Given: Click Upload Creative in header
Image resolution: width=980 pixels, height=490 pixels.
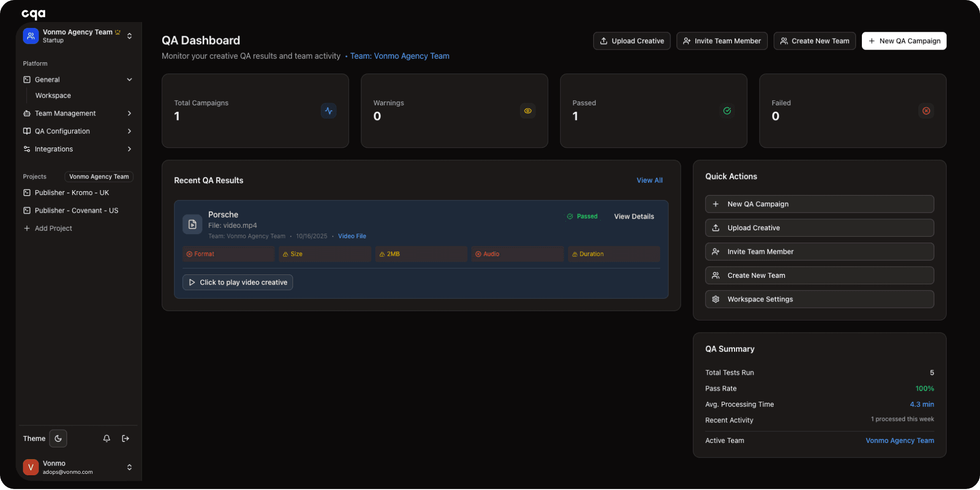Looking at the screenshot, I should coord(632,41).
